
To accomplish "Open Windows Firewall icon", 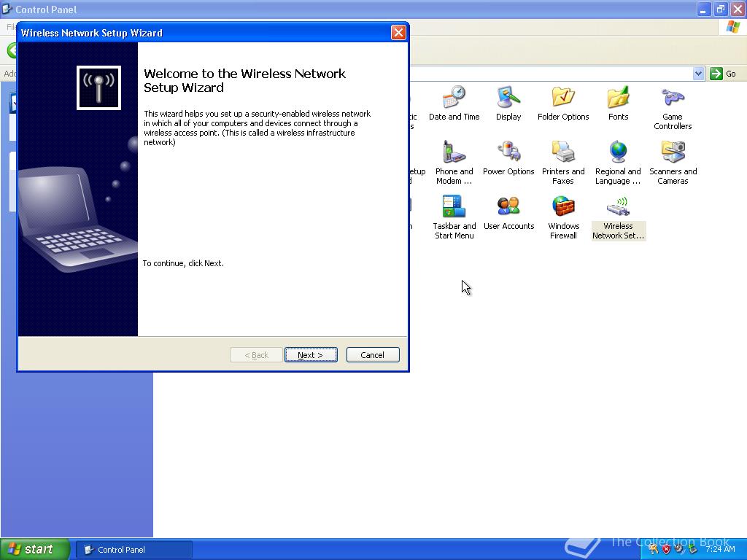I will [x=563, y=217].
